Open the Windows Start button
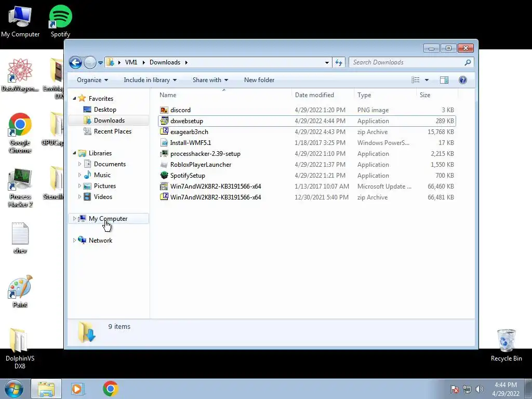 [x=14, y=389]
